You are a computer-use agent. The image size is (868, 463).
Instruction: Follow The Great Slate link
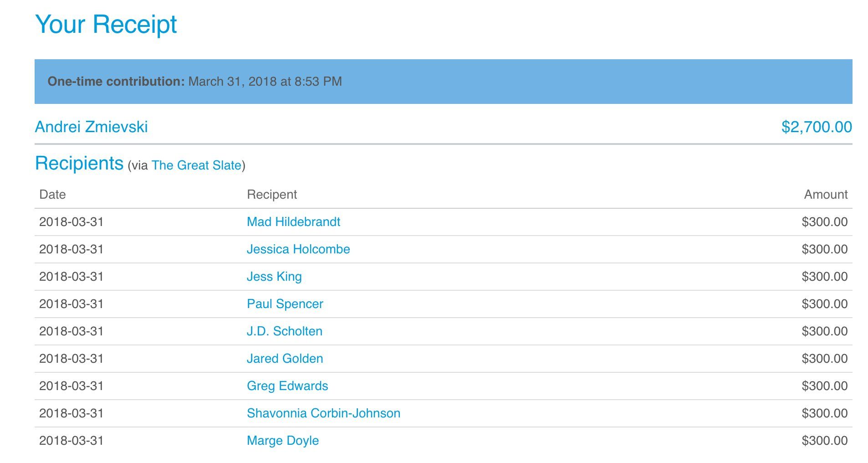tap(196, 165)
